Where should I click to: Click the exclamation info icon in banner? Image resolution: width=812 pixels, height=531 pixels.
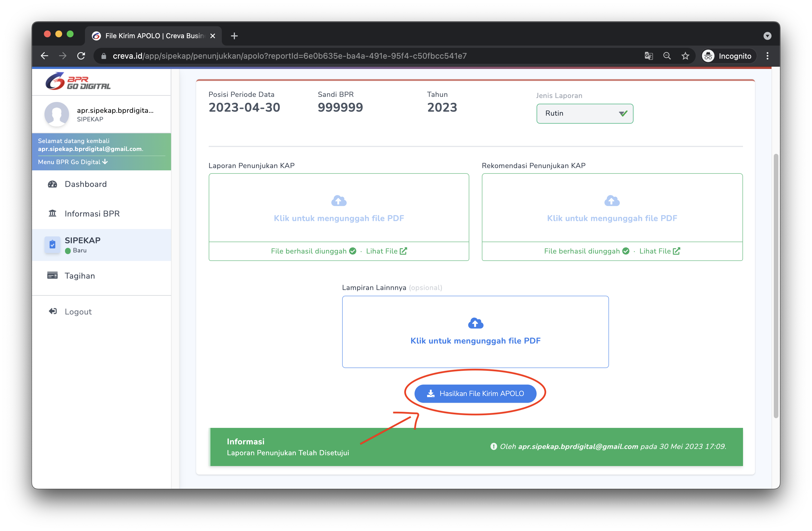pyautogui.click(x=493, y=446)
